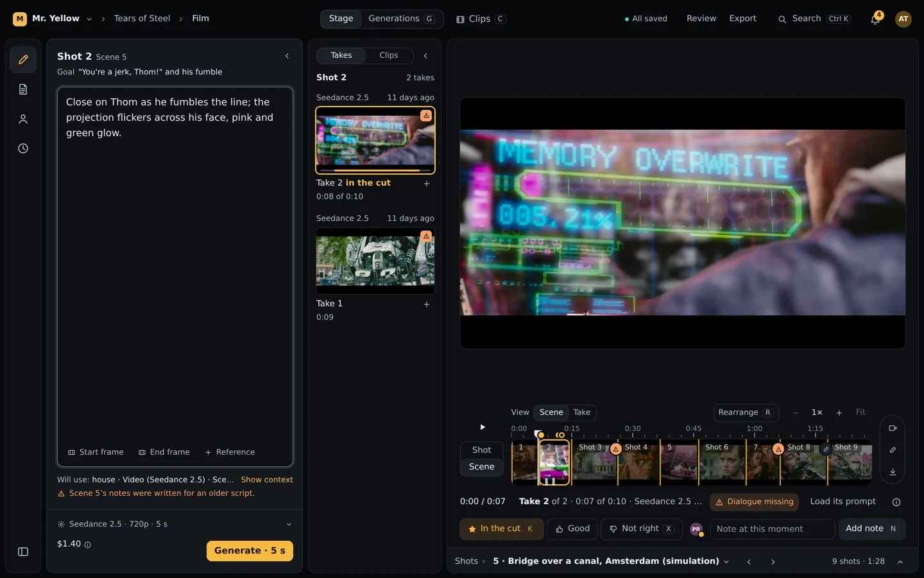Collapse the shots bar at bottom right

click(x=900, y=562)
